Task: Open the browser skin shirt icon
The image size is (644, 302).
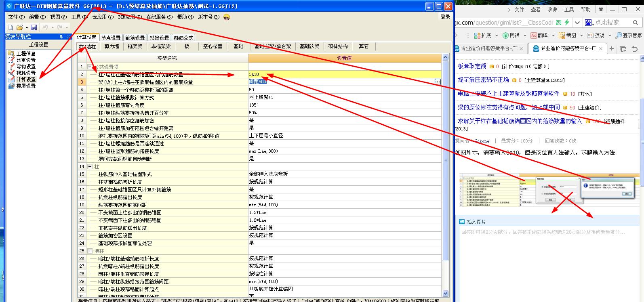Action: pyautogui.click(x=601, y=9)
